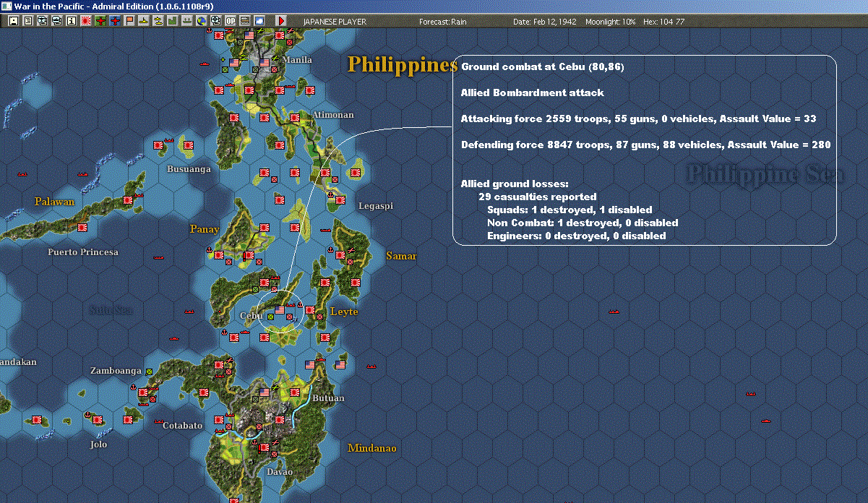The height and width of the screenshot is (503, 868).
Task: Select Japanese unit above Puerto Princesa
Action: (82, 227)
